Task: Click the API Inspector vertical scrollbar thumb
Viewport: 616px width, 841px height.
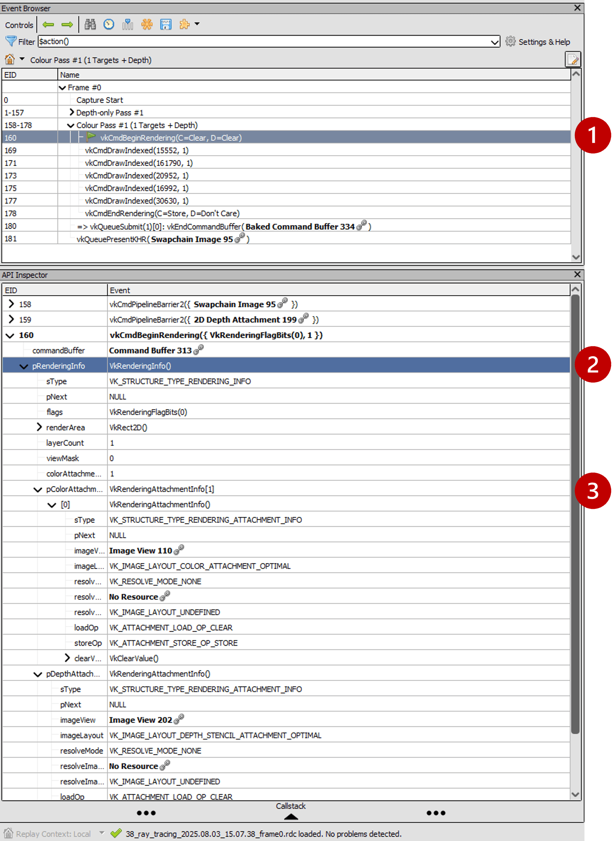Action: 575,514
